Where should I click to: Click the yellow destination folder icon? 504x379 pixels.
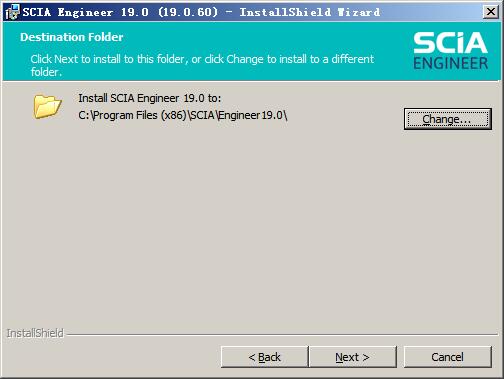(x=47, y=107)
